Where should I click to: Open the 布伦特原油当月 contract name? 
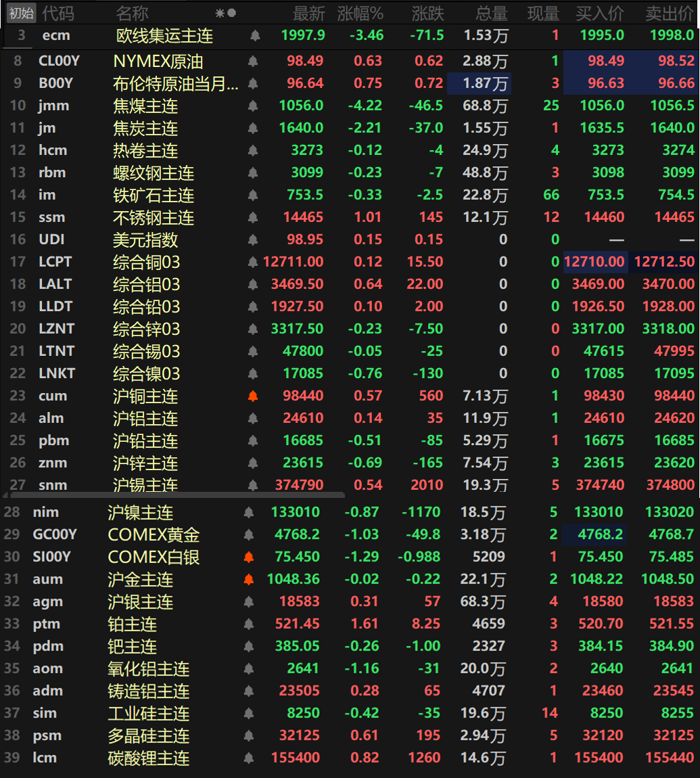(175, 84)
